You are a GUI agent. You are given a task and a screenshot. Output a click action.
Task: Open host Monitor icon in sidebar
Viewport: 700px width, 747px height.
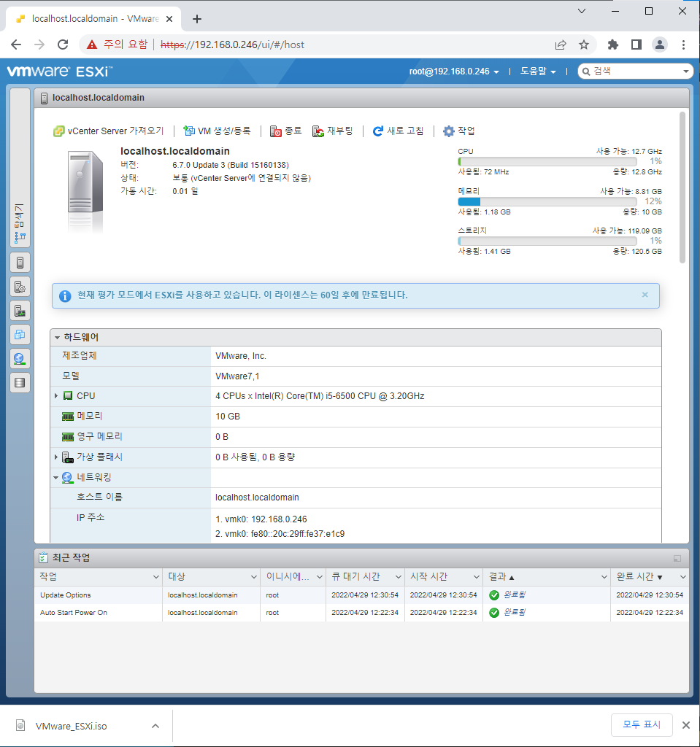click(x=20, y=311)
